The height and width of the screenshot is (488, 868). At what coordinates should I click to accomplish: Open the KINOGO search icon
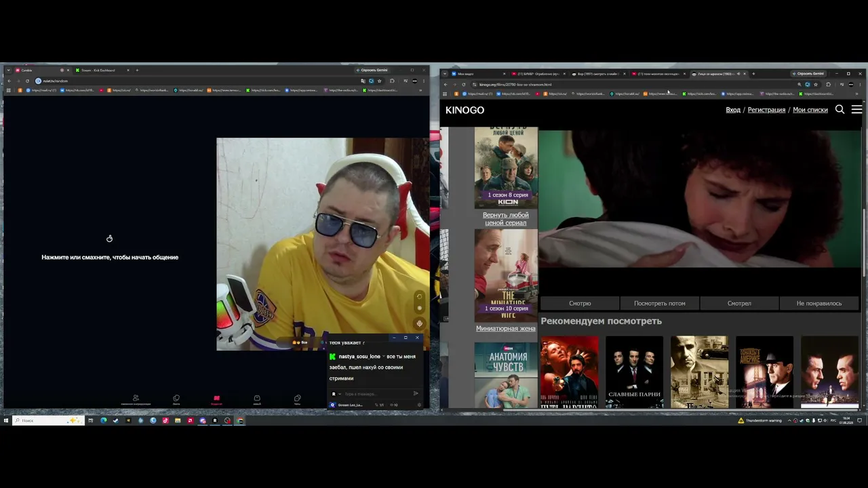(x=840, y=109)
